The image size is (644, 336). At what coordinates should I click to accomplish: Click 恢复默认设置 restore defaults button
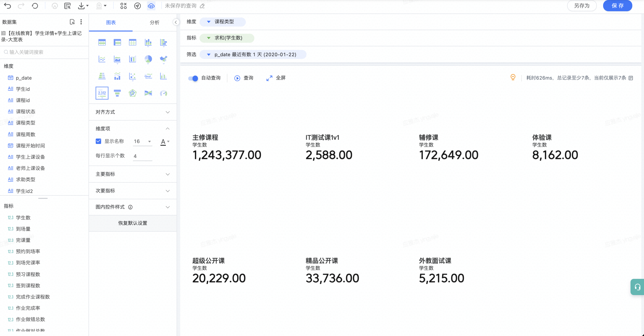tap(133, 223)
